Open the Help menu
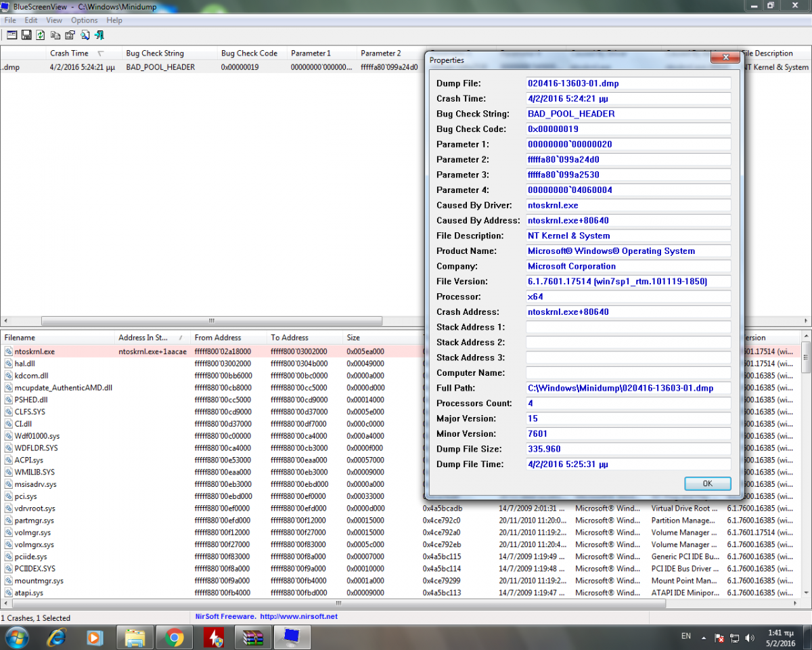Image resolution: width=812 pixels, height=650 pixels. click(x=114, y=20)
